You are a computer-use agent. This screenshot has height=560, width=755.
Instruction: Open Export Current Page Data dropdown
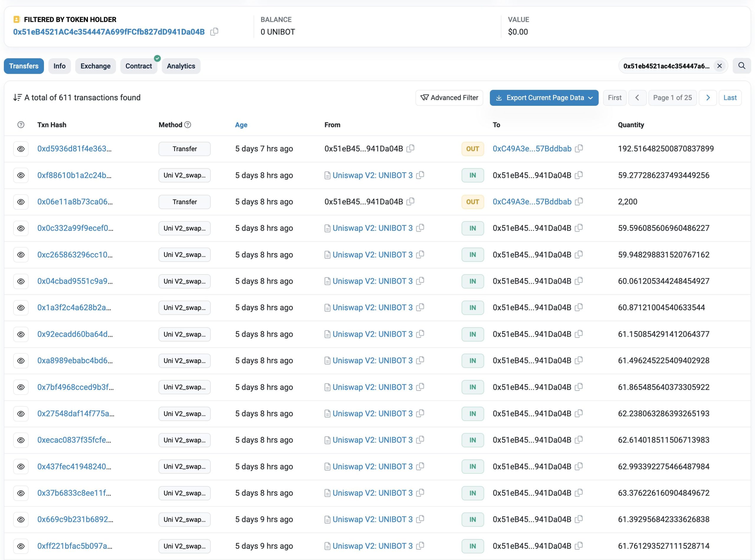pos(544,98)
